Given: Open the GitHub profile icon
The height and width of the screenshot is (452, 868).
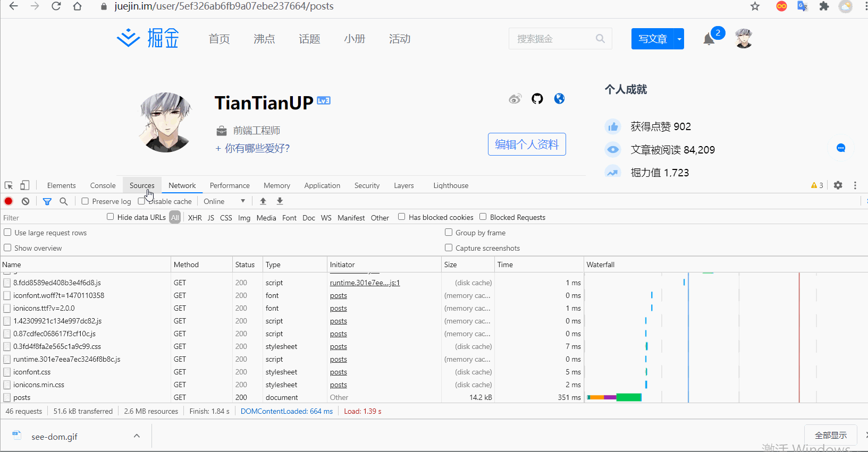Looking at the screenshot, I should click(x=537, y=99).
